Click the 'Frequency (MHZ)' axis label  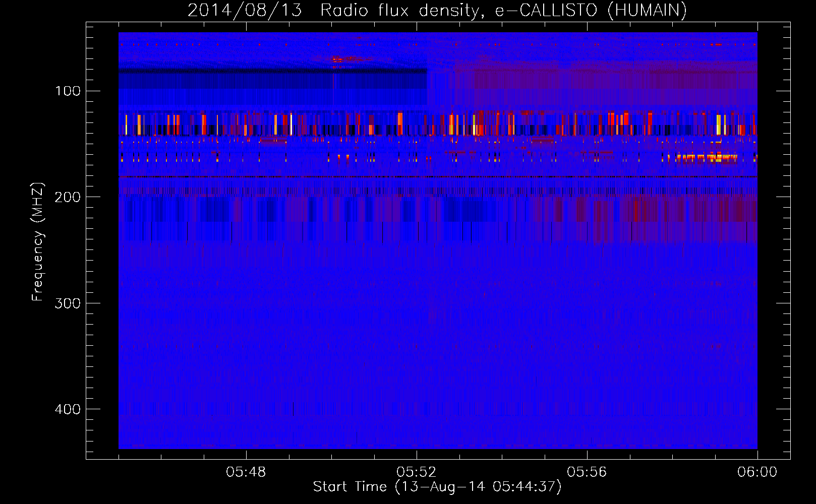coord(37,241)
